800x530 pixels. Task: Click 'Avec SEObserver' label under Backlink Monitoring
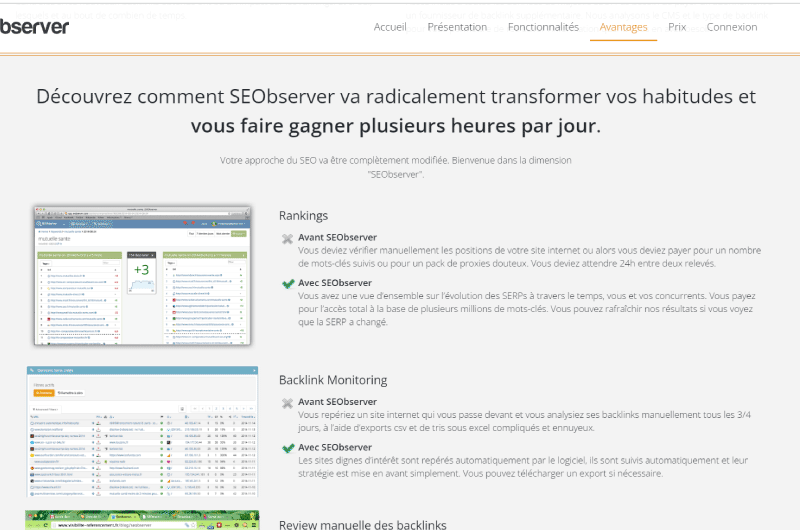click(x=335, y=447)
